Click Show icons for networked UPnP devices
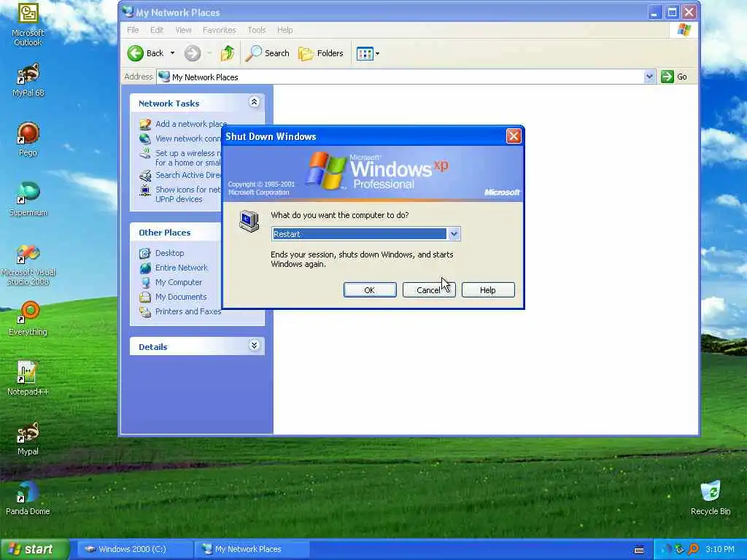This screenshot has width=747, height=560. tap(188, 194)
